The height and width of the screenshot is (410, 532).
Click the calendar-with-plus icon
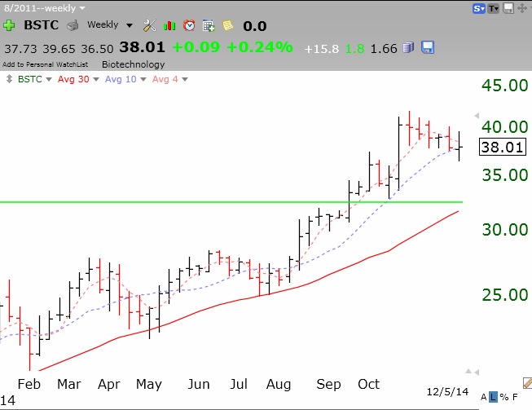click(x=209, y=26)
